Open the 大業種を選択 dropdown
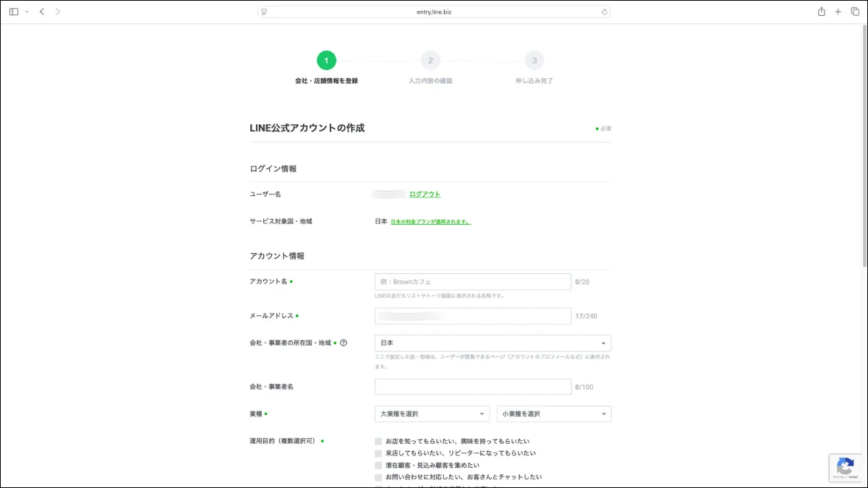The image size is (868, 488). point(432,414)
